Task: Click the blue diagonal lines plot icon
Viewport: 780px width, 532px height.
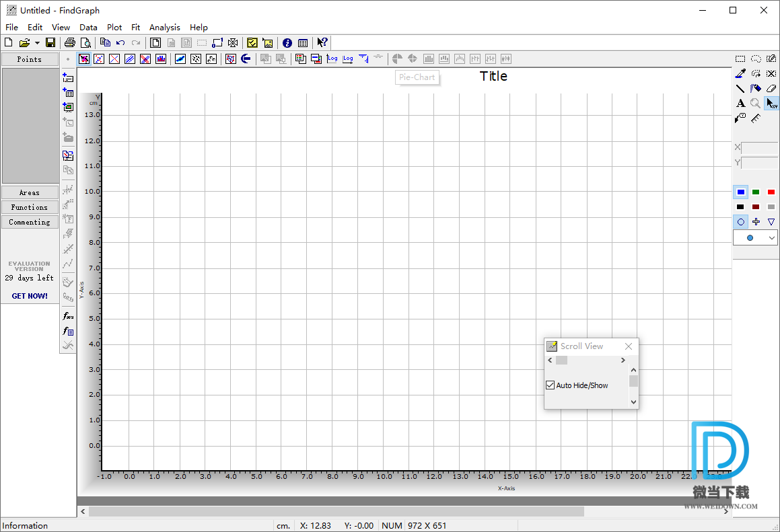Action: pos(130,59)
